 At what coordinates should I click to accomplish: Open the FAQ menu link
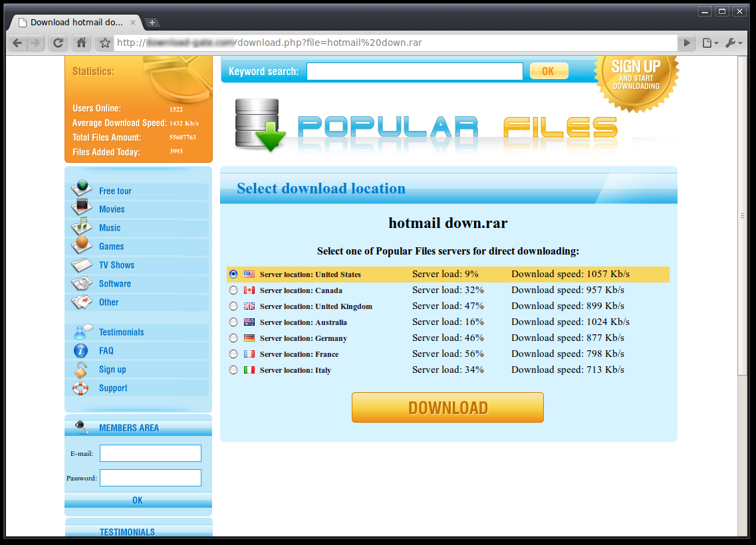(x=106, y=351)
